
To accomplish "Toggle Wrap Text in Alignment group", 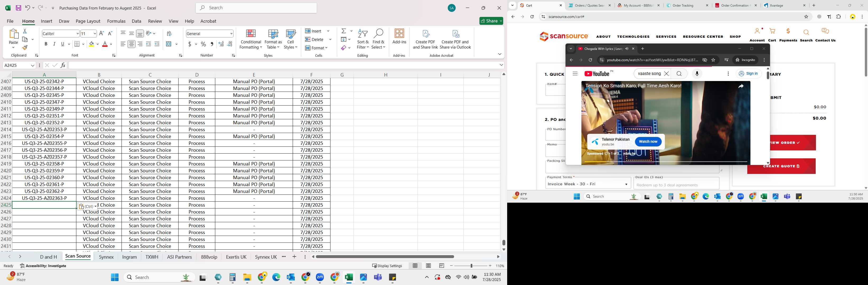I will pyautogui.click(x=169, y=33).
